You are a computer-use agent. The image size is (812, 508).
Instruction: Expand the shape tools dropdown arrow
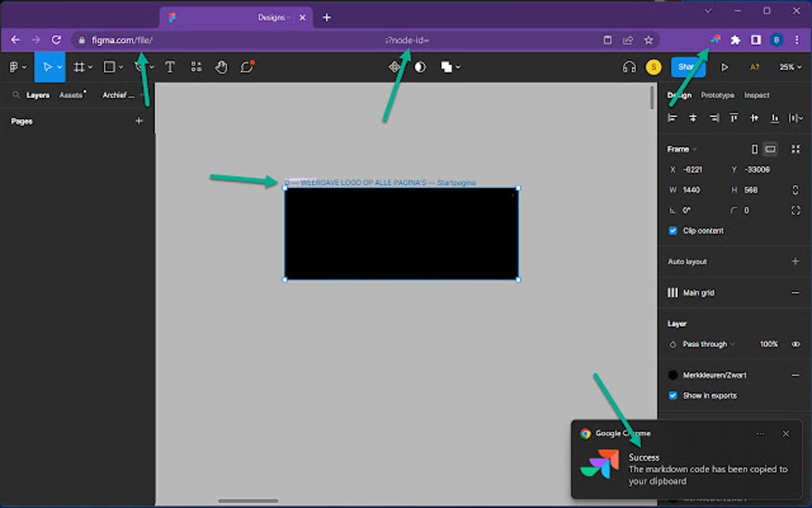(x=119, y=67)
